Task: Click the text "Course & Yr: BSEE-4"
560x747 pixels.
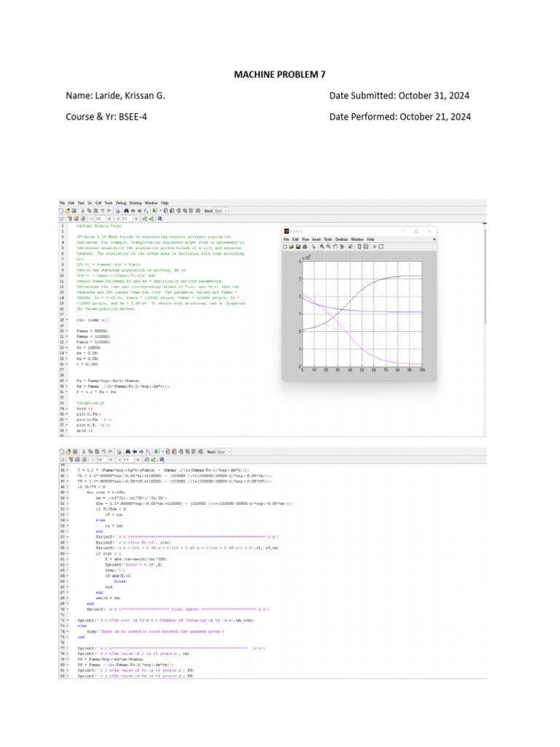Action: (x=106, y=117)
